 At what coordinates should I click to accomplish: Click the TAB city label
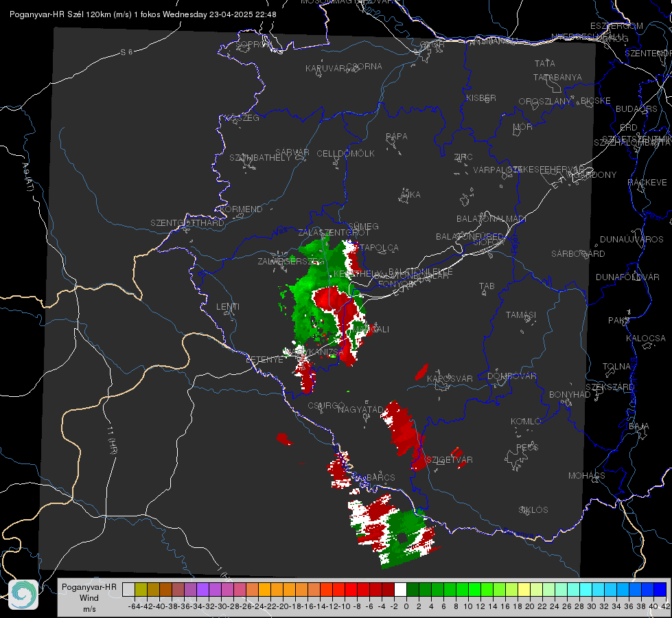pyautogui.click(x=487, y=286)
